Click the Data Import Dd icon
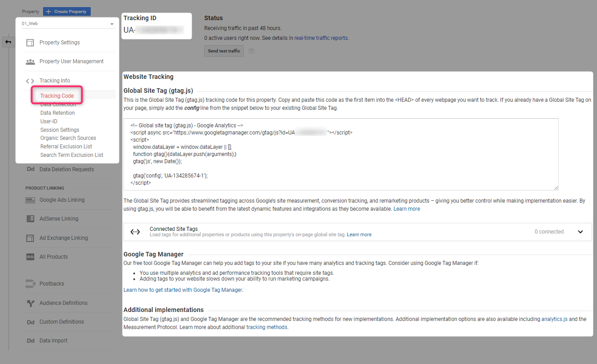597x364 pixels. 31,341
